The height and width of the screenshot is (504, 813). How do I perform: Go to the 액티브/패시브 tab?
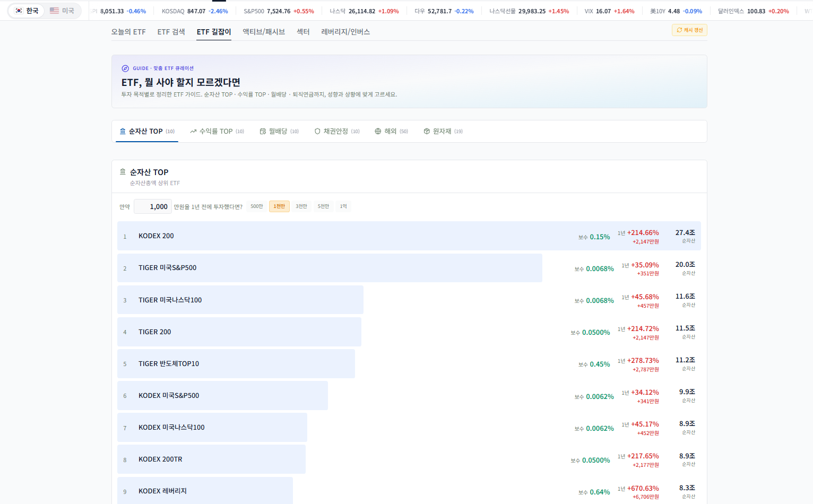[264, 32]
